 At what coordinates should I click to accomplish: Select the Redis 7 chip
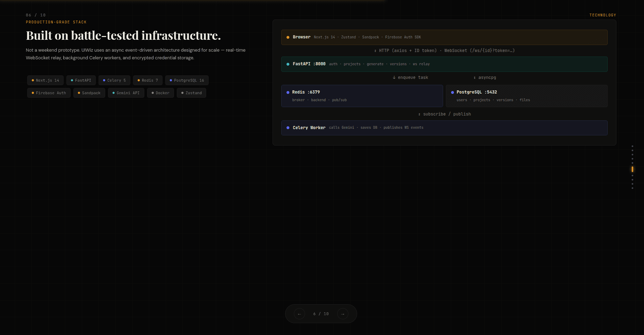tap(148, 80)
